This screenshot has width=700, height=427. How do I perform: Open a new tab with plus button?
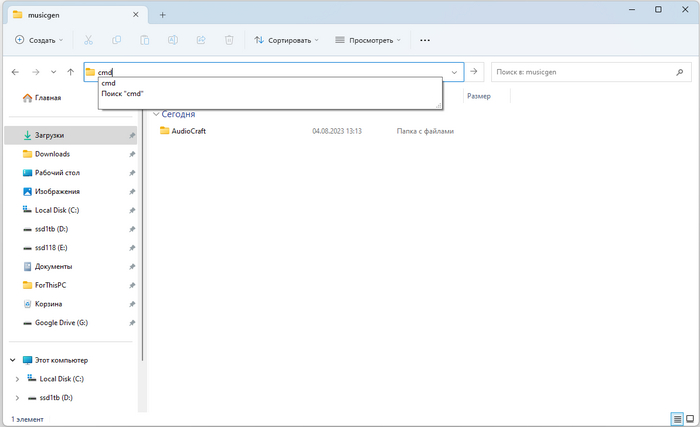point(163,14)
